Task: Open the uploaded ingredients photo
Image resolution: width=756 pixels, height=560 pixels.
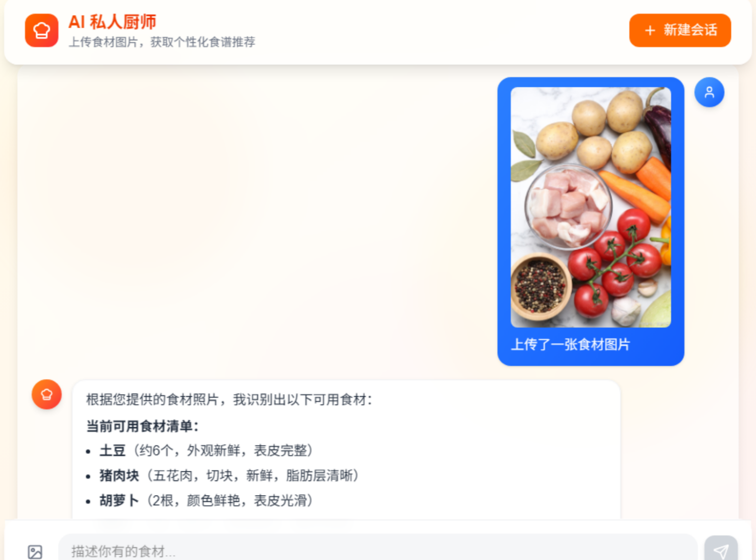Action: [x=591, y=207]
